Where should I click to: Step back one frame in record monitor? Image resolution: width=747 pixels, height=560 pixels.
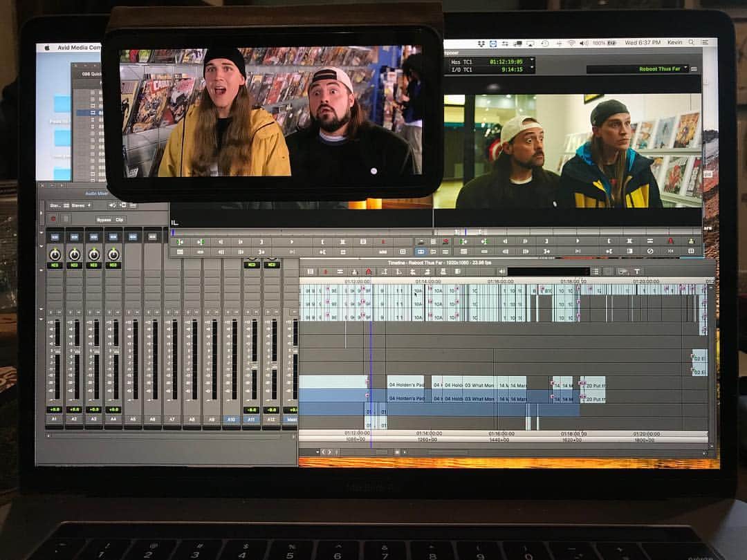point(505,241)
